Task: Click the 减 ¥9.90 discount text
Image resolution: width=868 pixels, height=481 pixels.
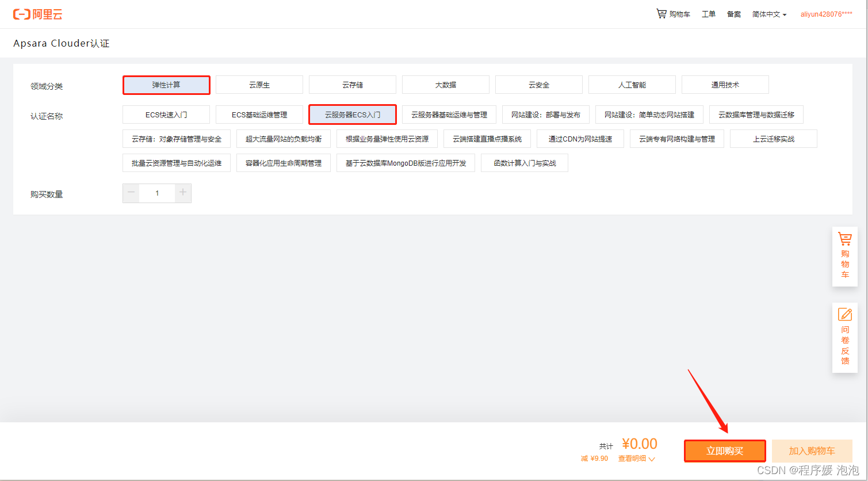Action: (x=594, y=459)
